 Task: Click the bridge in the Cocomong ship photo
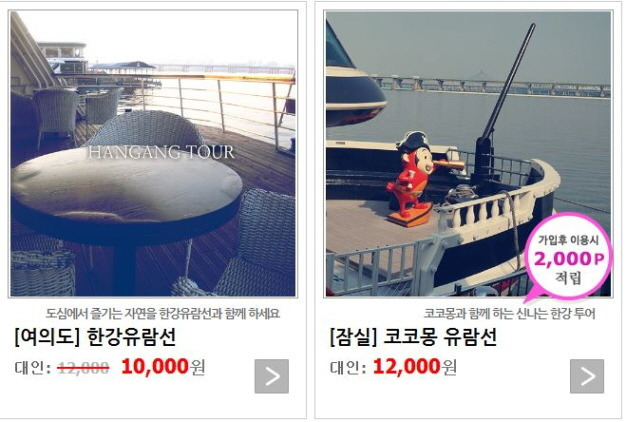(x=491, y=86)
